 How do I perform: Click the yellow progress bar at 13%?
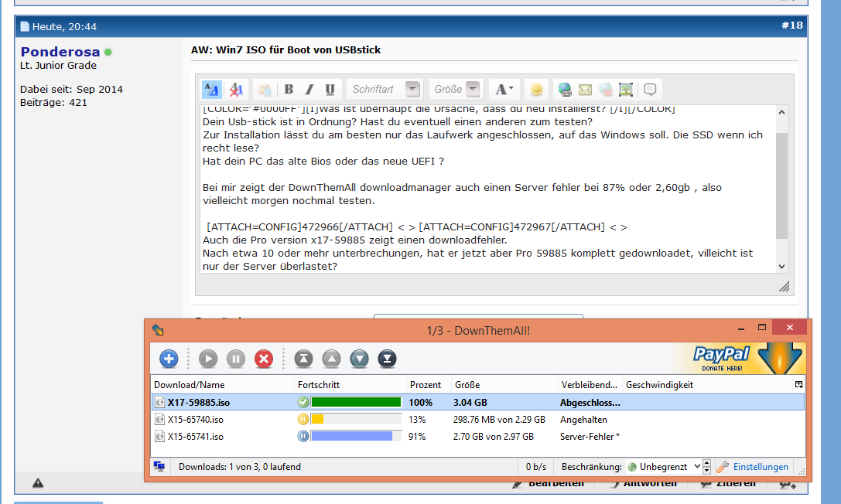point(356,420)
